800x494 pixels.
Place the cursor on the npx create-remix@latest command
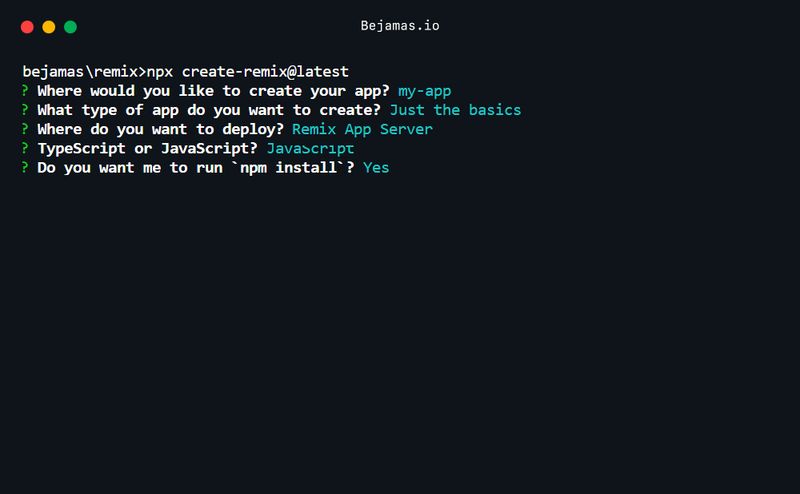[247, 71]
